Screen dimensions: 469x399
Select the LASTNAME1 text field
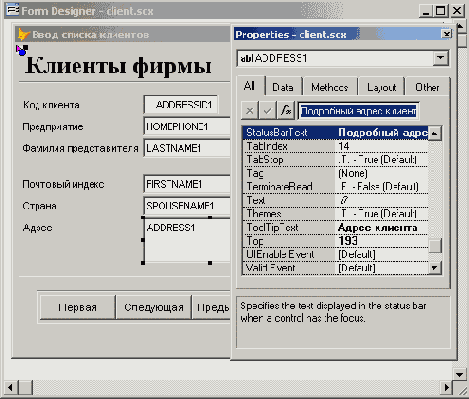click(187, 148)
